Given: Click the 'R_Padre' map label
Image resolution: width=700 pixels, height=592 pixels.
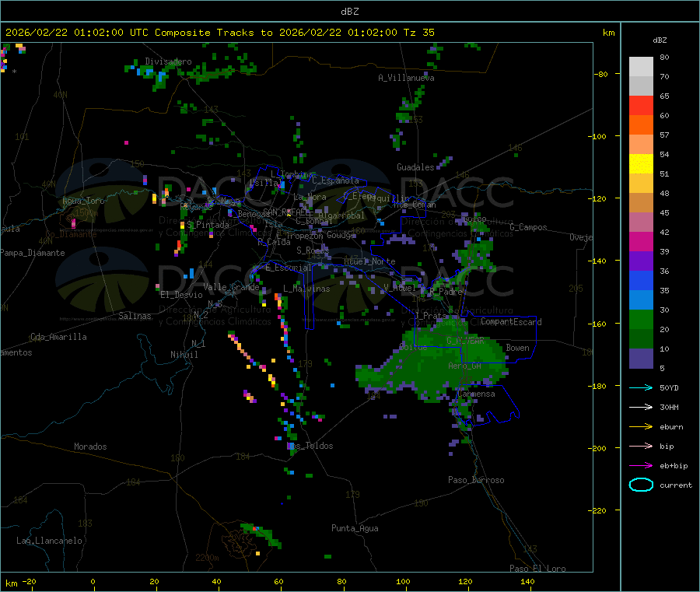Looking at the screenshot, I should (x=446, y=292).
